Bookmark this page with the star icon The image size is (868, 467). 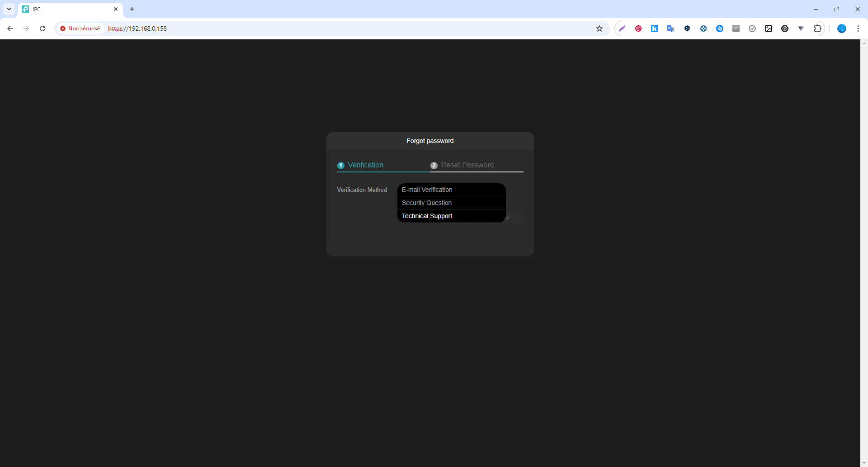click(x=599, y=29)
